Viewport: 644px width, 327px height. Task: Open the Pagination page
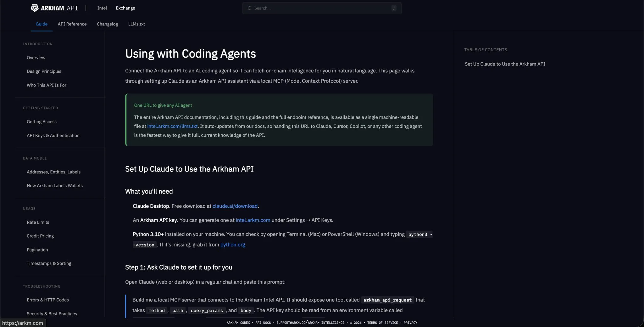(37, 250)
